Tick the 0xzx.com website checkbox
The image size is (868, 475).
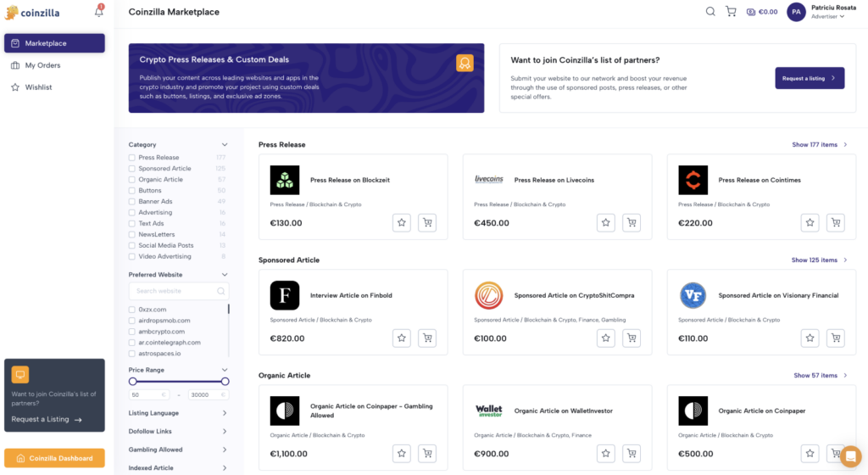tap(131, 310)
